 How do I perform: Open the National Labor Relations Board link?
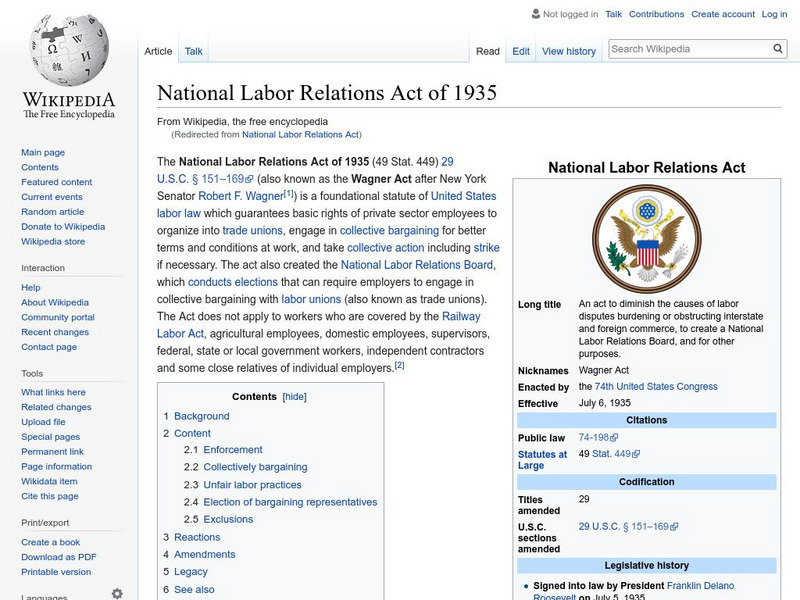[417, 265]
